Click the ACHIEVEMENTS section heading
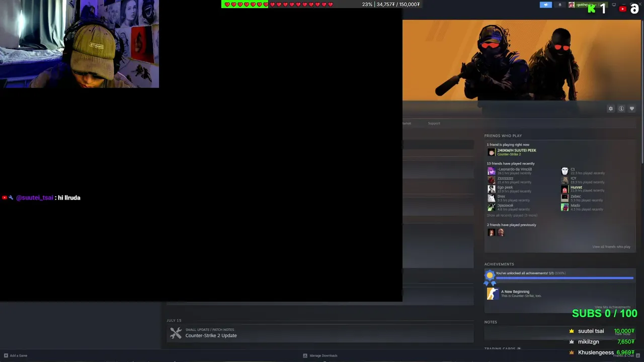 tap(499, 264)
